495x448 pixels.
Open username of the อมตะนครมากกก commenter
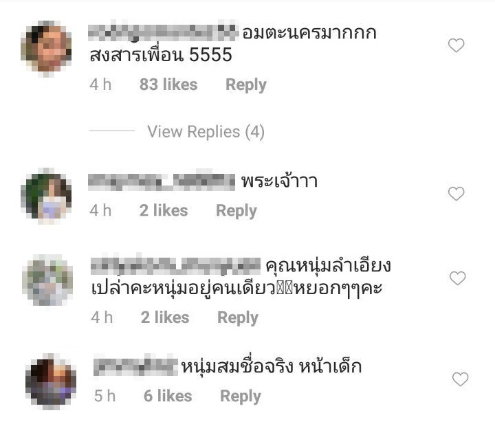click(163, 31)
